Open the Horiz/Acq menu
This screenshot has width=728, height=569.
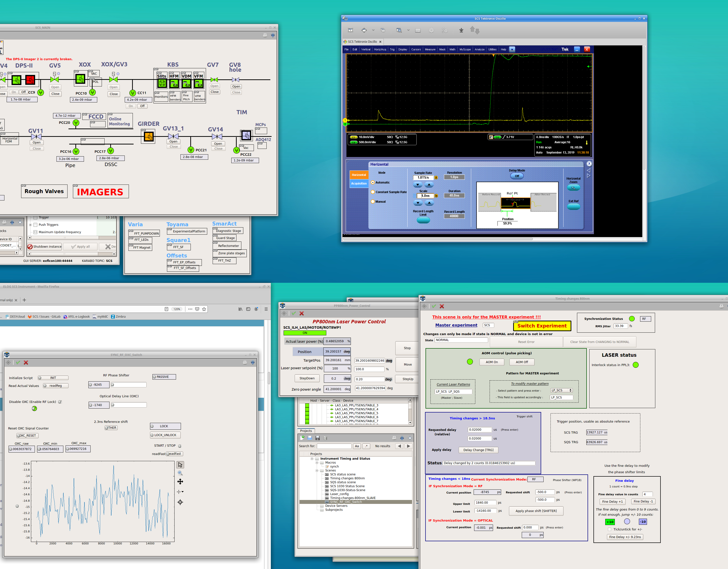(380, 49)
